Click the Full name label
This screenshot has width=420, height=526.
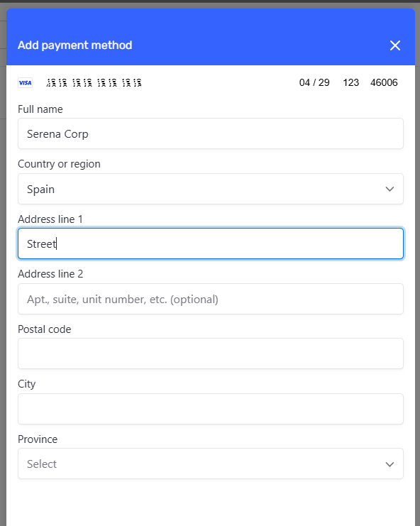(40, 109)
